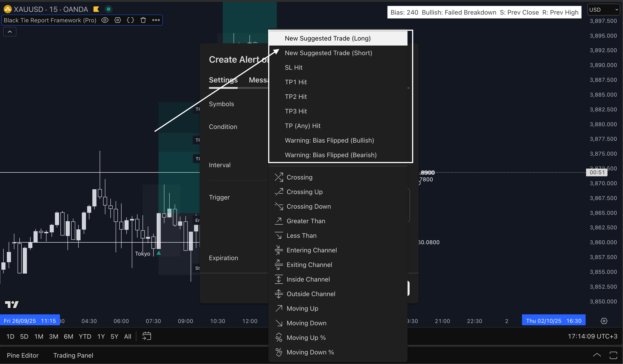Click the yellow flag next to symbol
623x364 pixels.
tap(96, 9)
